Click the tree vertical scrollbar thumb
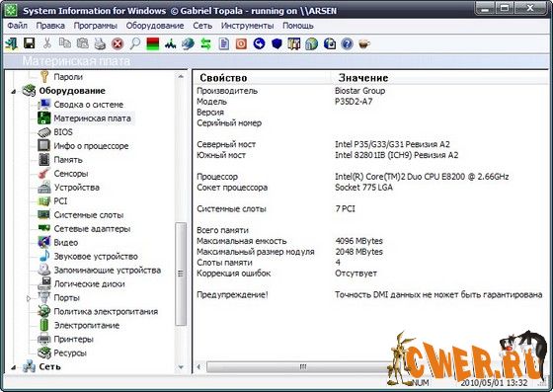The width and height of the screenshot is (553, 392). click(181, 274)
